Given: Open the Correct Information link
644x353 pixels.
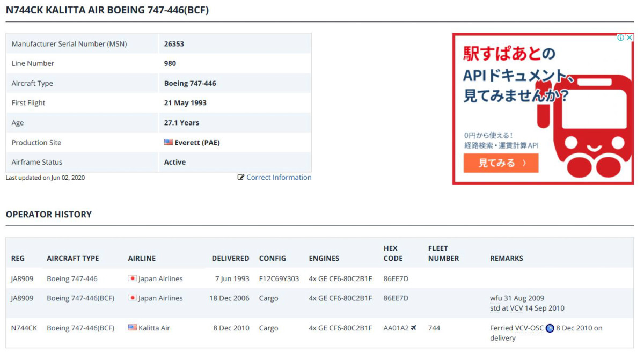Looking at the screenshot, I should [x=279, y=178].
